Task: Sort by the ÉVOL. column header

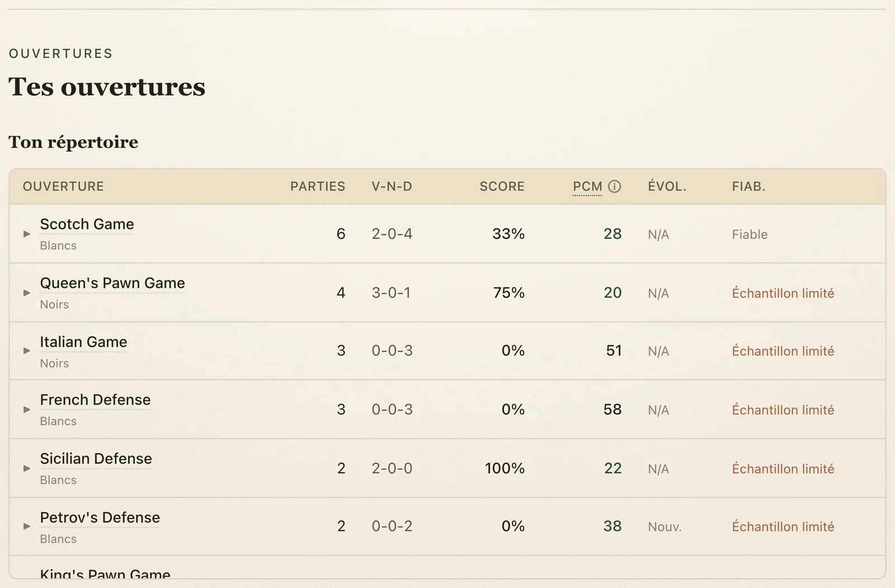Action: 667,186
